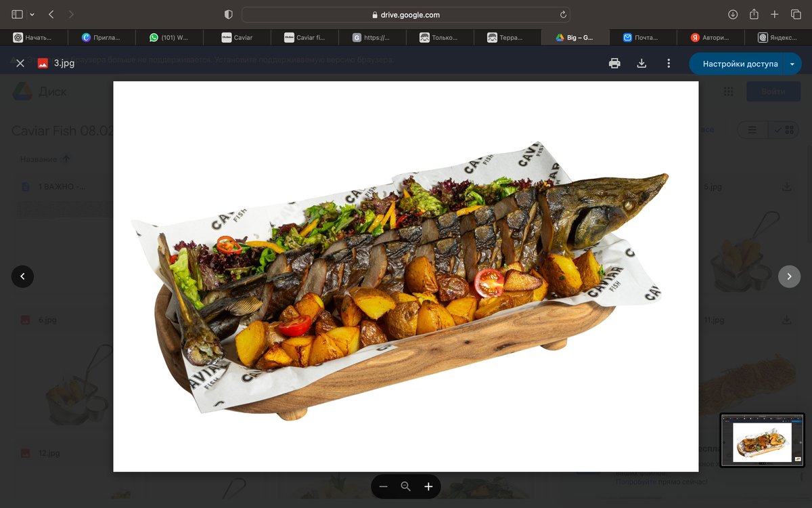Zoom out with the minus button
The height and width of the screenshot is (508, 812).
pyautogui.click(x=384, y=486)
